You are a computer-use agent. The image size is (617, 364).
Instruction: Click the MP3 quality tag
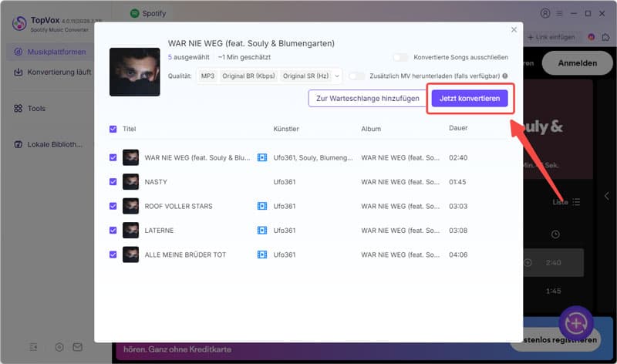pyautogui.click(x=207, y=76)
